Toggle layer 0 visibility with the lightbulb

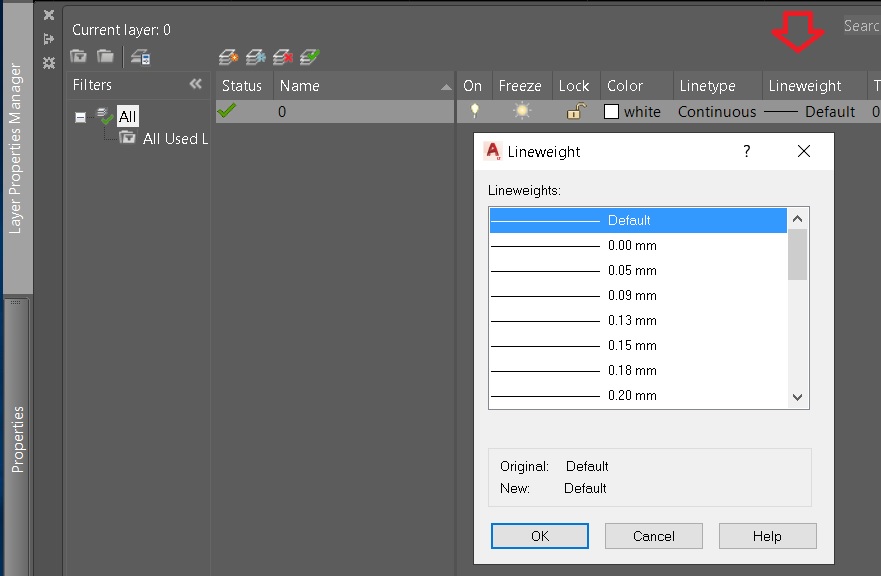[x=472, y=111]
